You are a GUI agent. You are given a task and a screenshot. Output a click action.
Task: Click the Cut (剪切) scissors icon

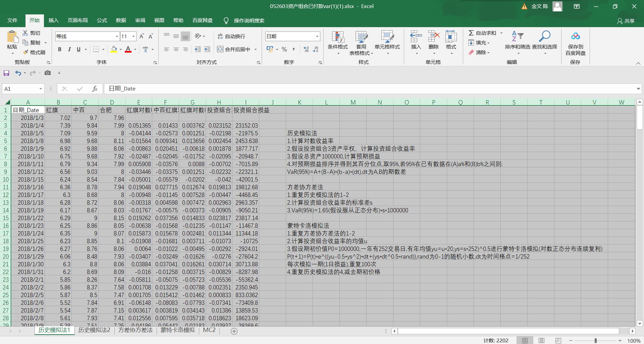(x=25, y=33)
